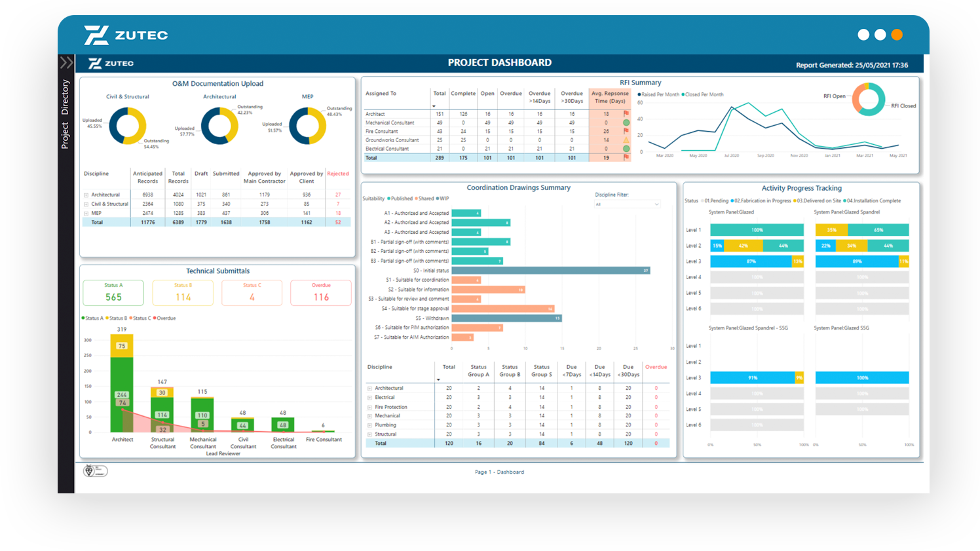Open the Discipline Filter dropdown
This screenshot has height=551, width=980.
[x=628, y=204]
